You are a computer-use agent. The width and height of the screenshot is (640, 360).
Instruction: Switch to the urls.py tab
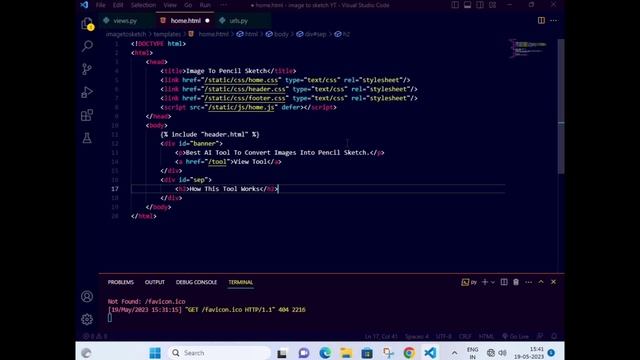[x=238, y=20]
